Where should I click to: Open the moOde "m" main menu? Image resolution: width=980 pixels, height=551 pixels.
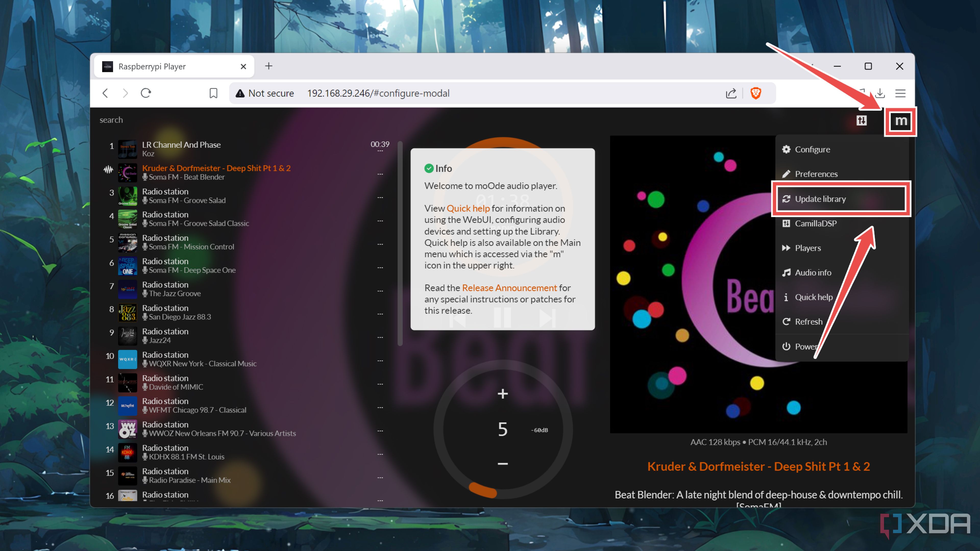pyautogui.click(x=900, y=121)
